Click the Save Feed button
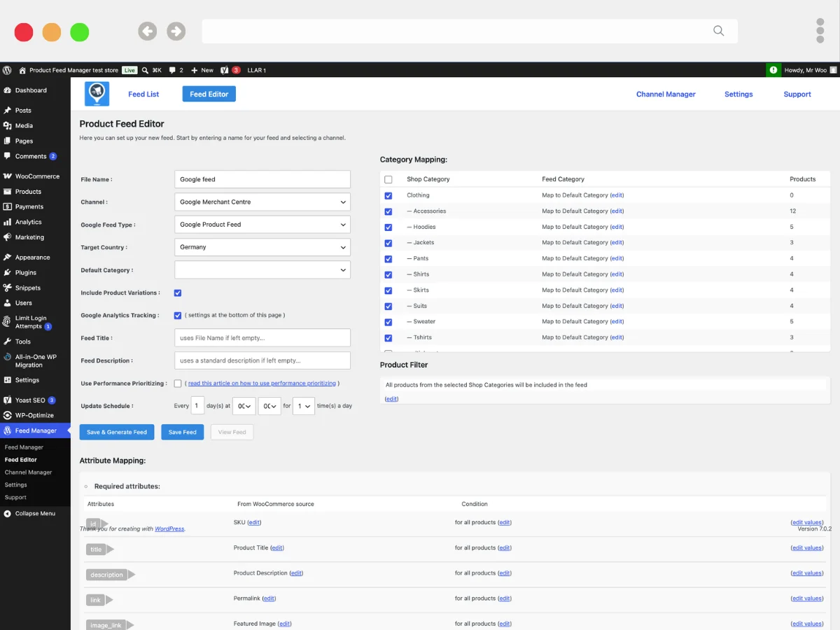The width and height of the screenshot is (840, 630). coord(183,432)
